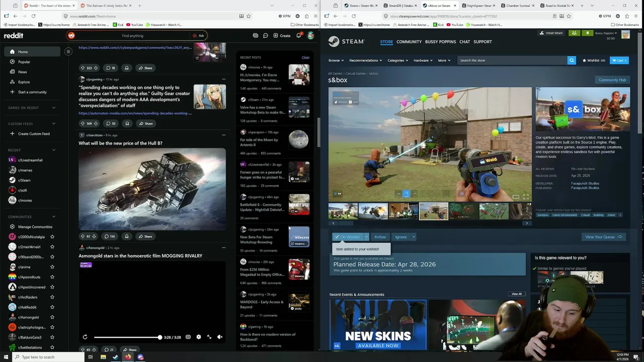Unmute the Reddit video player

pos(220,337)
